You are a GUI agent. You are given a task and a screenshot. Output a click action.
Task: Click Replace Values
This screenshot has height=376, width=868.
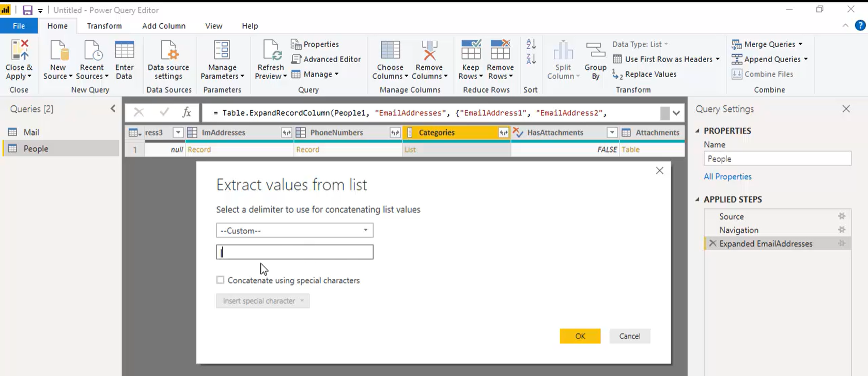(x=644, y=74)
